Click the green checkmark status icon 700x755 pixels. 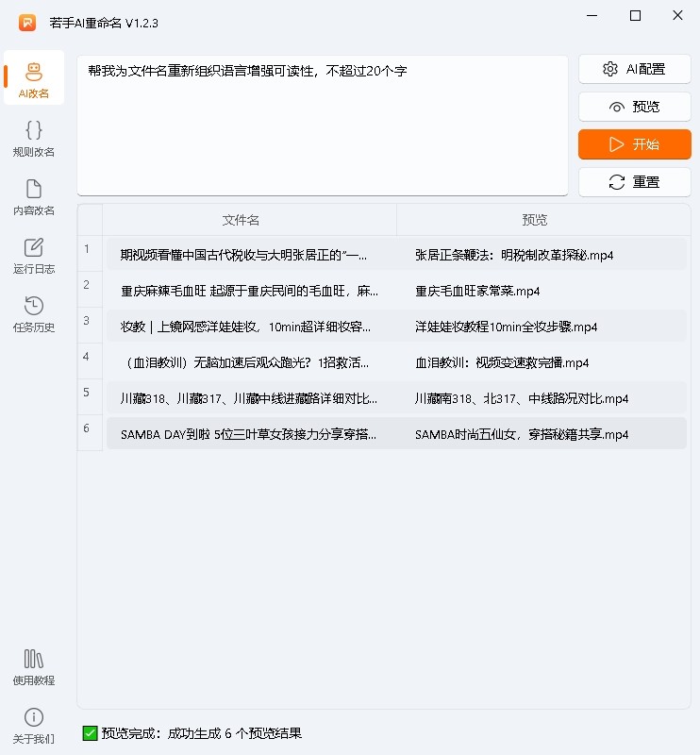(x=90, y=733)
